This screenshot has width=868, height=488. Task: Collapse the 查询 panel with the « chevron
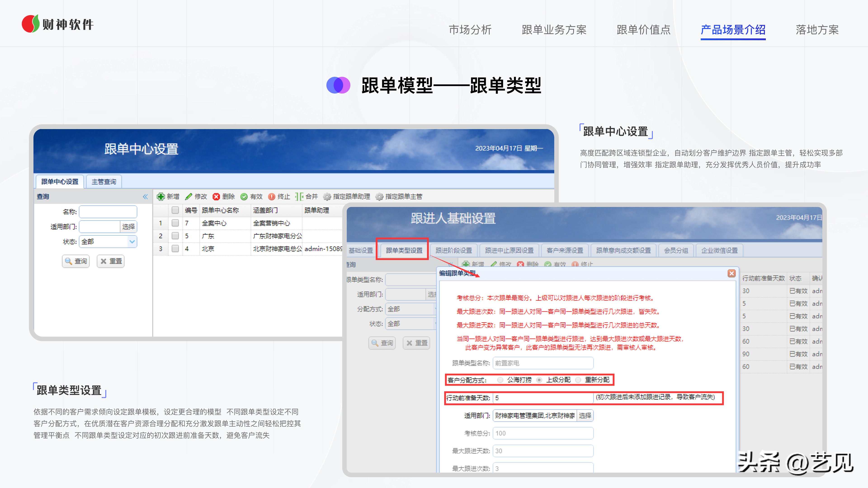(146, 196)
